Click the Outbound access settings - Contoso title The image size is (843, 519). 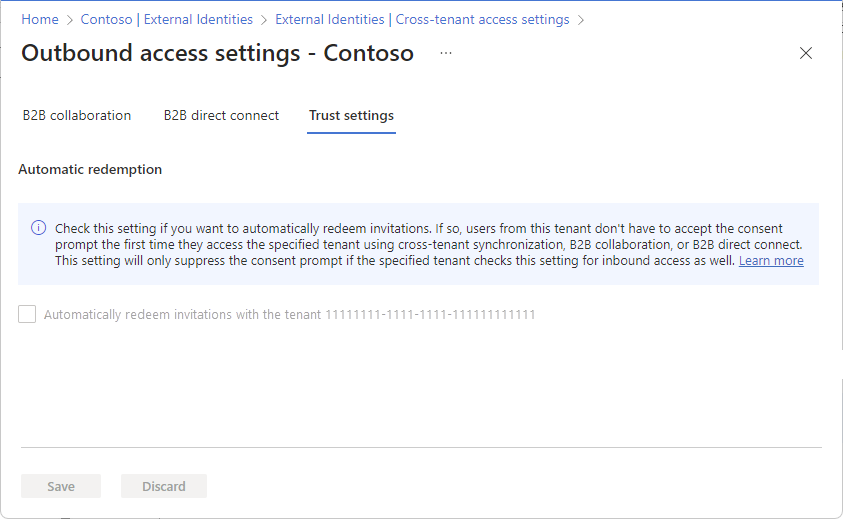pos(217,53)
